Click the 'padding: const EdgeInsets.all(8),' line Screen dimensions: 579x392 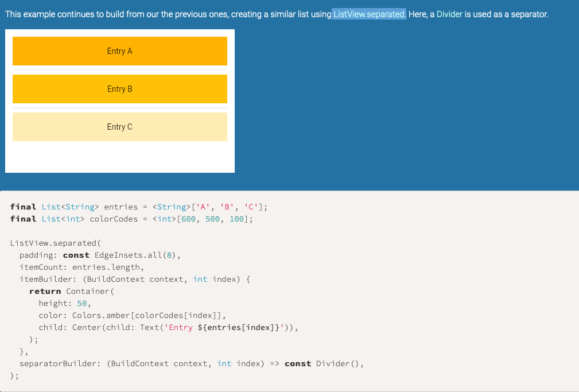pos(100,255)
